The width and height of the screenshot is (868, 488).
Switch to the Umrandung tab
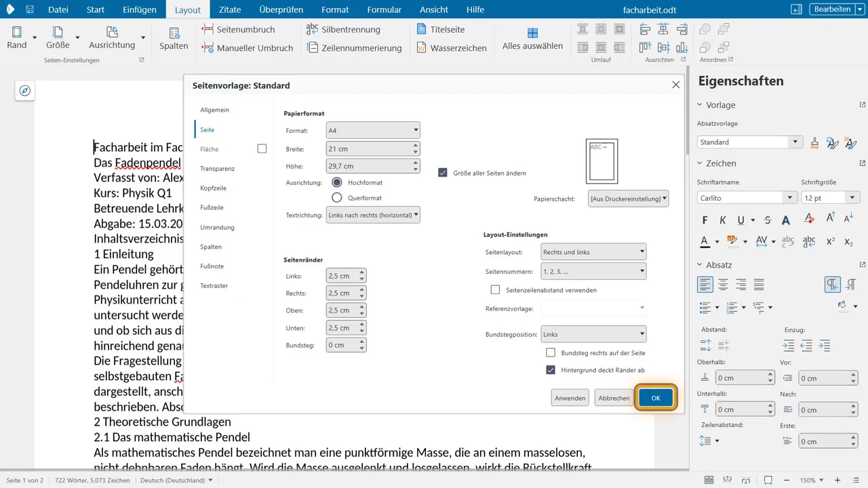click(x=217, y=227)
